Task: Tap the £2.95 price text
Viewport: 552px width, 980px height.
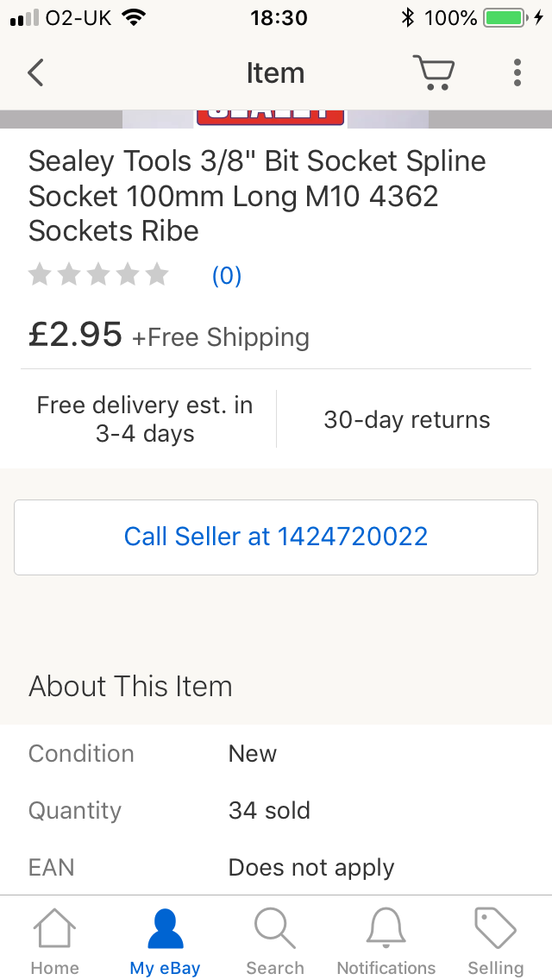Action: click(75, 334)
